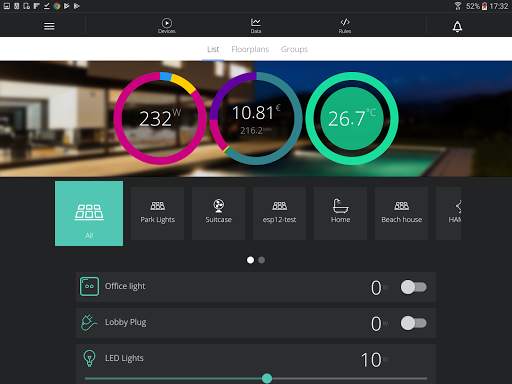Open the Rules code section
Image resolution: width=512 pixels, height=384 pixels.
(345, 26)
